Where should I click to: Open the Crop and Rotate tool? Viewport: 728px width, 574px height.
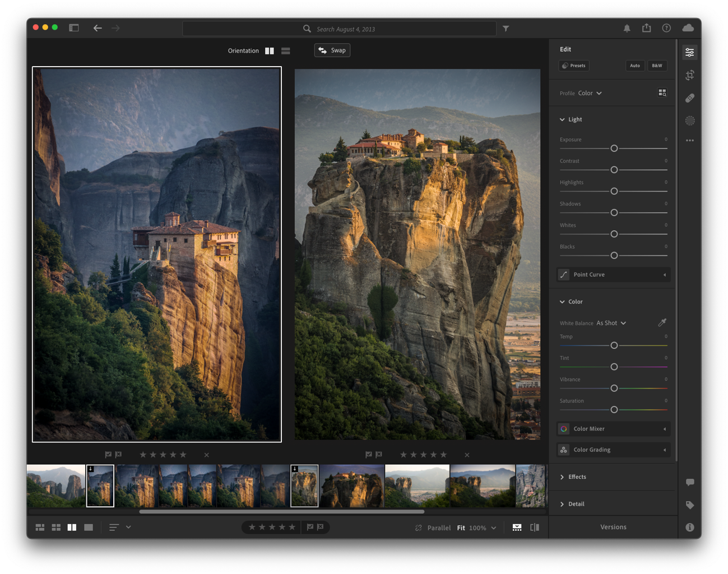coord(690,75)
